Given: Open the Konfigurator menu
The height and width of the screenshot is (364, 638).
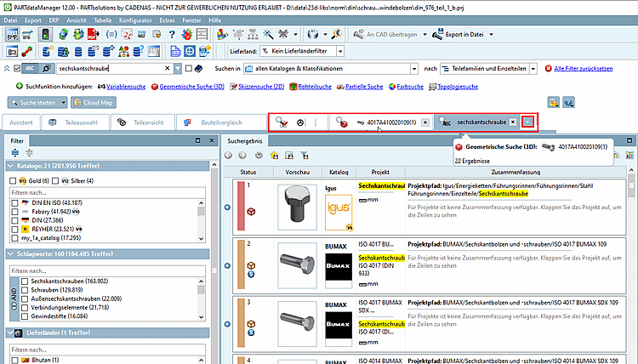Looking at the screenshot, I should [135, 20].
